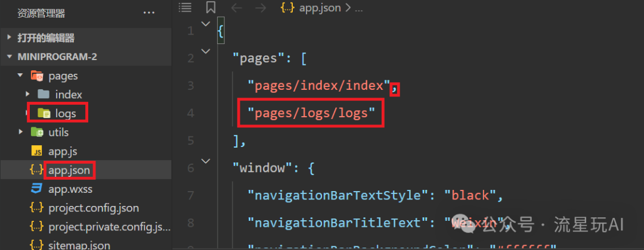
Task: Click "navigationBarTitleText" key in editor
Action: point(339,223)
